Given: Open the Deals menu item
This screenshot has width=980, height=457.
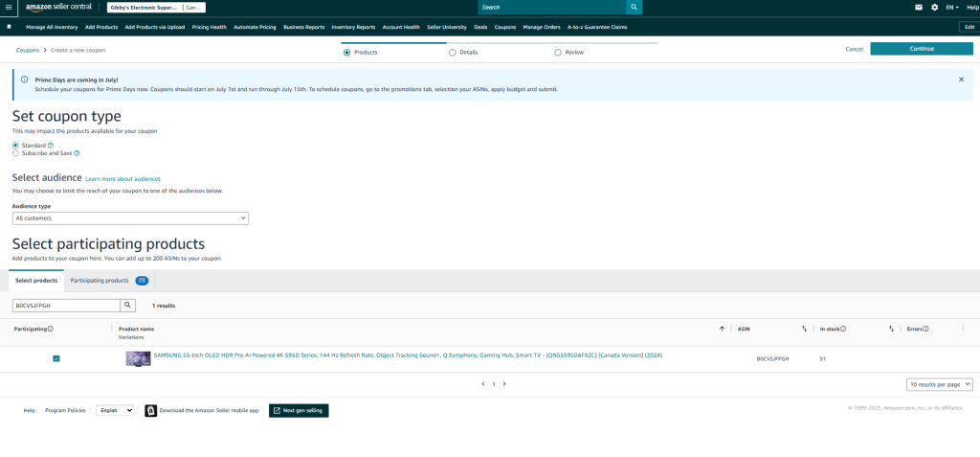Looking at the screenshot, I should (x=480, y=27).
